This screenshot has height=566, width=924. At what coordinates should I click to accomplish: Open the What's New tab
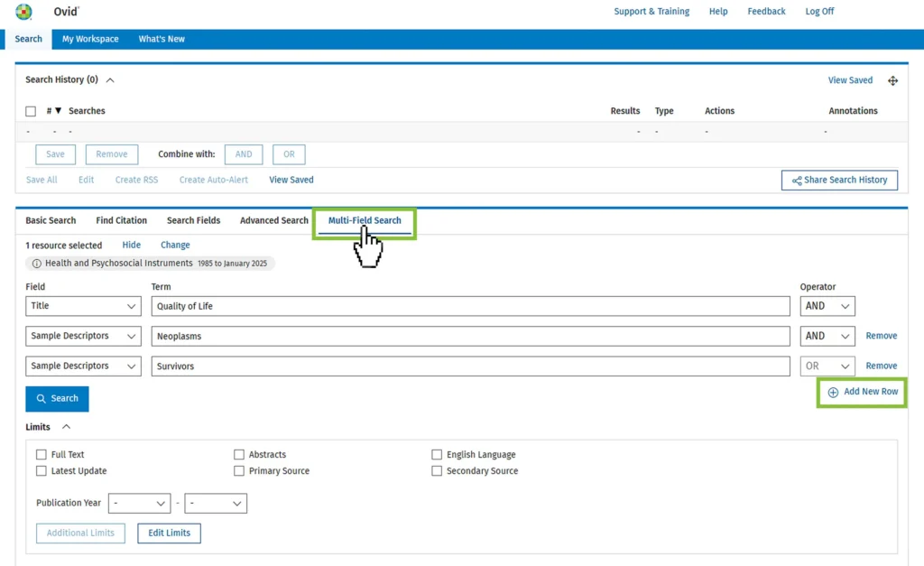point(162,39)
